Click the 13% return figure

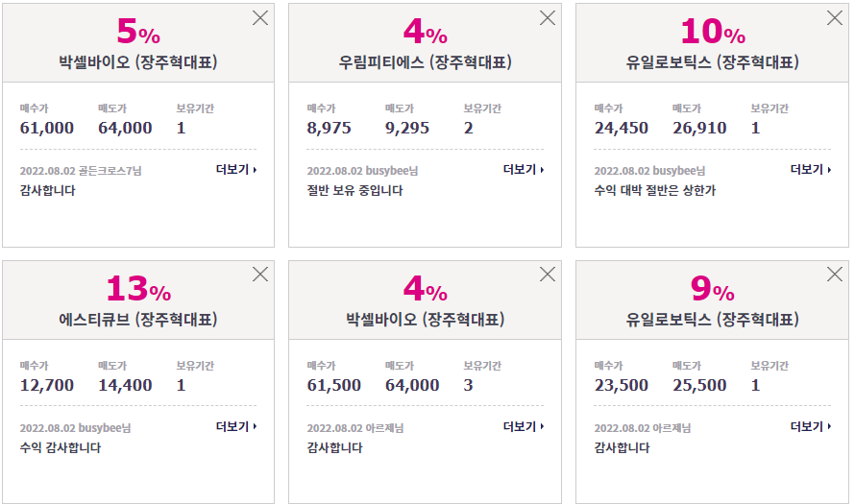[x=138, y=288]
